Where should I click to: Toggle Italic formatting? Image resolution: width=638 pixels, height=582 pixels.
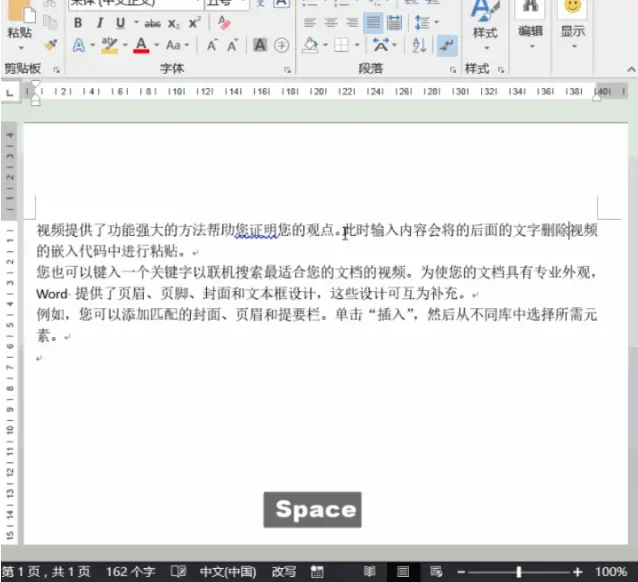(x=100, y=23)
